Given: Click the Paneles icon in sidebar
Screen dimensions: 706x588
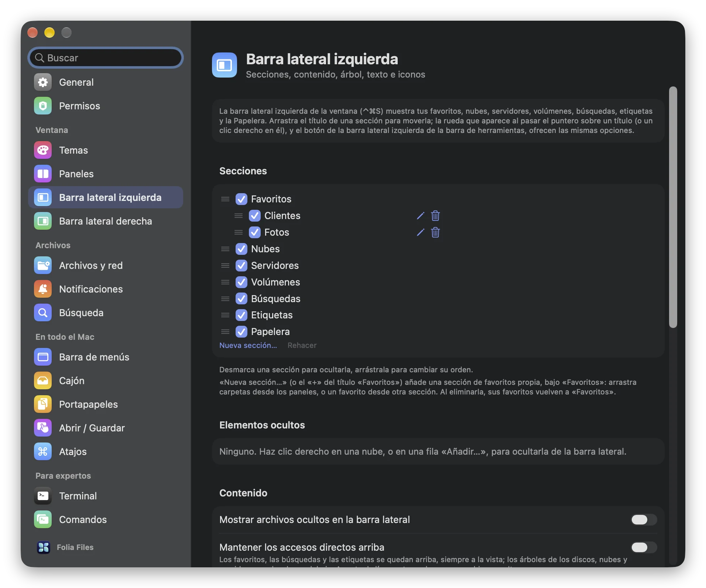Looking at the screenshot, I should pyautogui.click(x=43, y=174).
